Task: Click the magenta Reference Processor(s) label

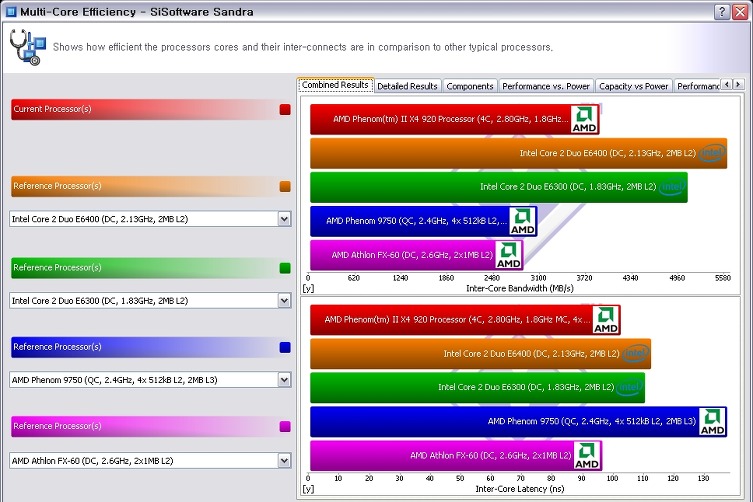Action: click(57, 426)
